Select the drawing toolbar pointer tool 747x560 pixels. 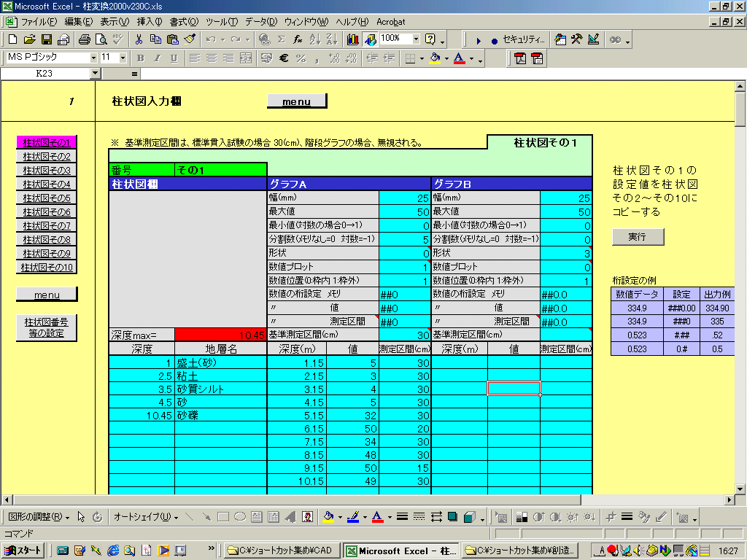81,517
